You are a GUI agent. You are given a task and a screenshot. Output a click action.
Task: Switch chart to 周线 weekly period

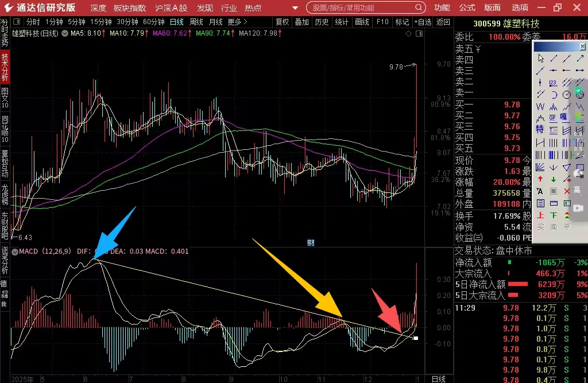pos(196,22)
